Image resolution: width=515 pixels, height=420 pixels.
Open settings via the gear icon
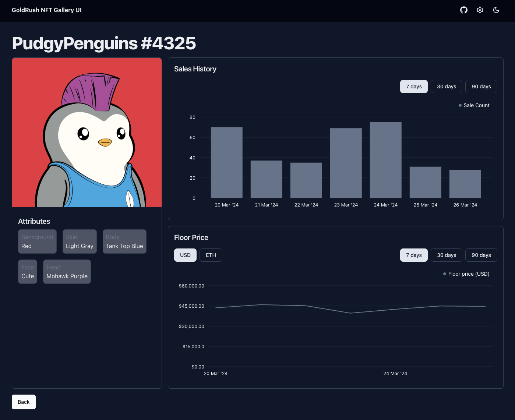[480, 10]
